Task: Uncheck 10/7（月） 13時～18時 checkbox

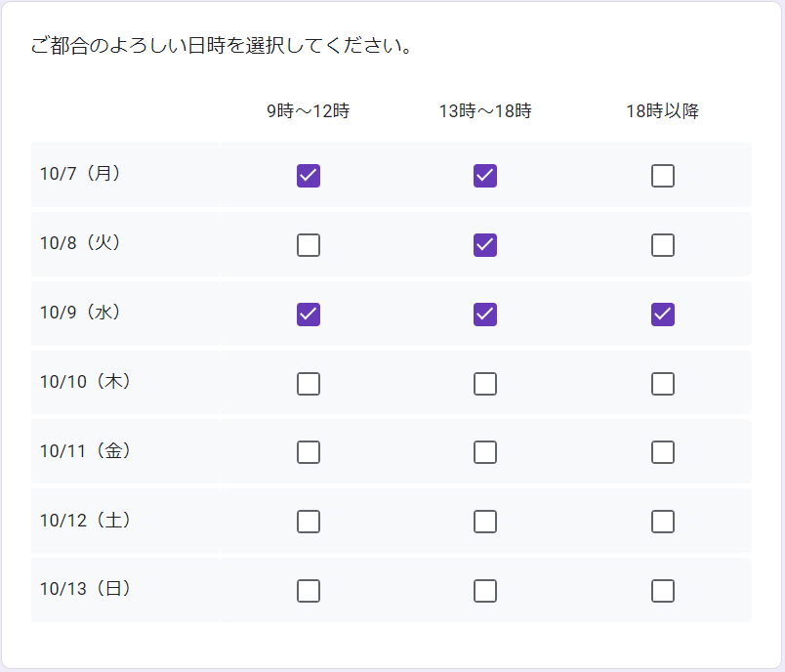Action: tap(485, 176)
